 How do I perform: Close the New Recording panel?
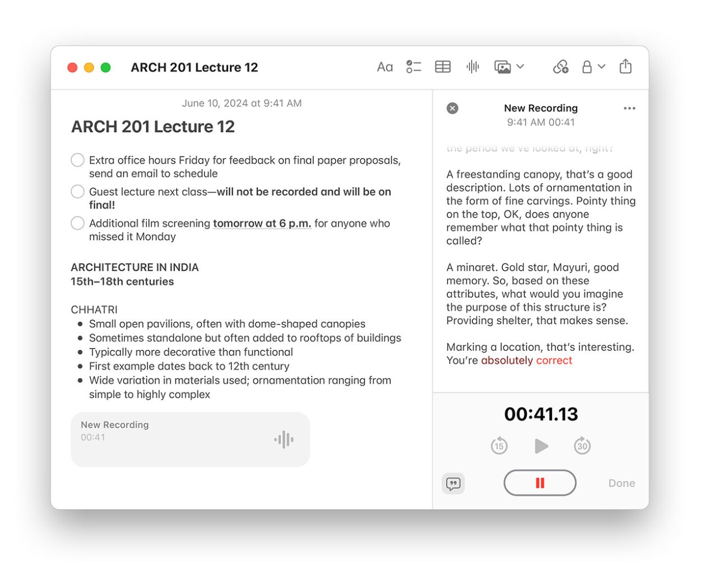(x=452, y=108)
